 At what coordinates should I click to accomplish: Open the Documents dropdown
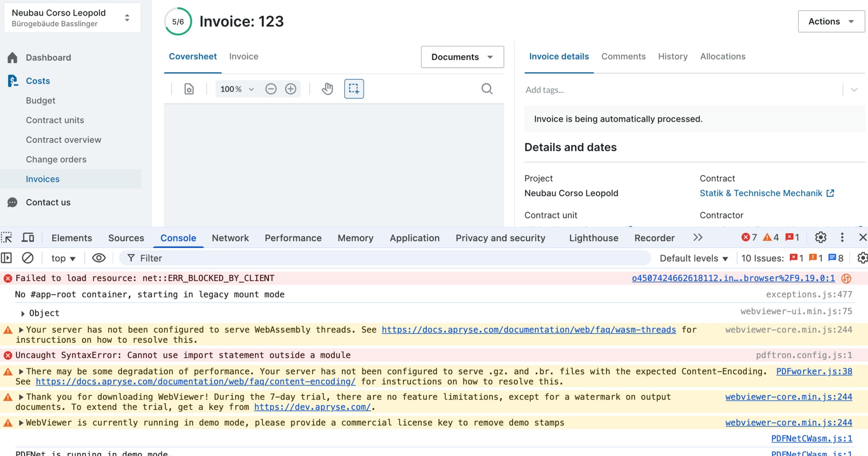(462, 57)
